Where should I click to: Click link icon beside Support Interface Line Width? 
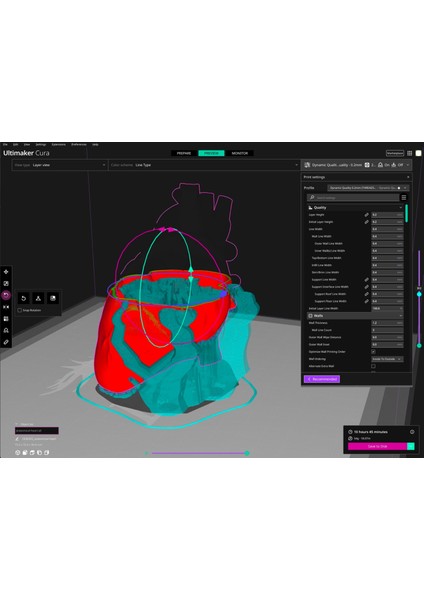coord(366,287)
